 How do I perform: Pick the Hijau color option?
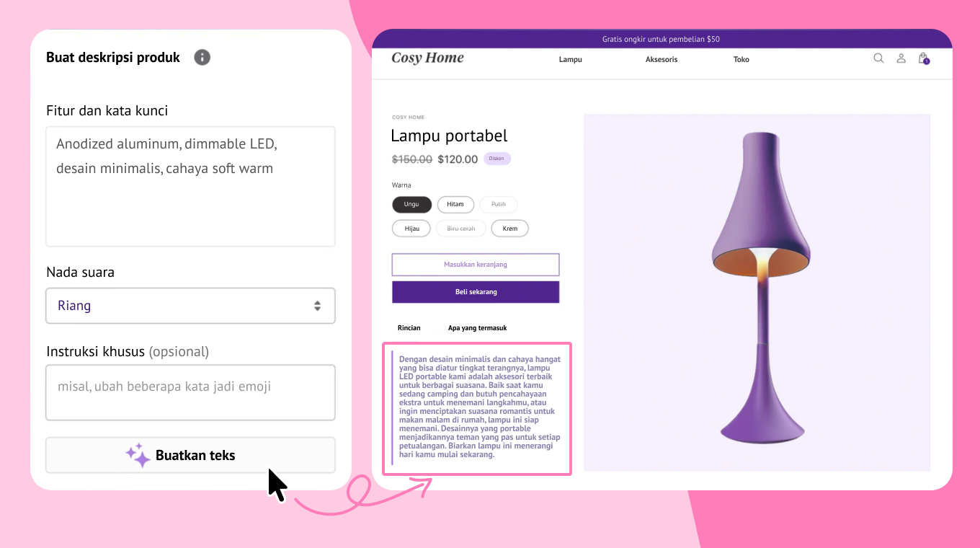pos(411,229)
